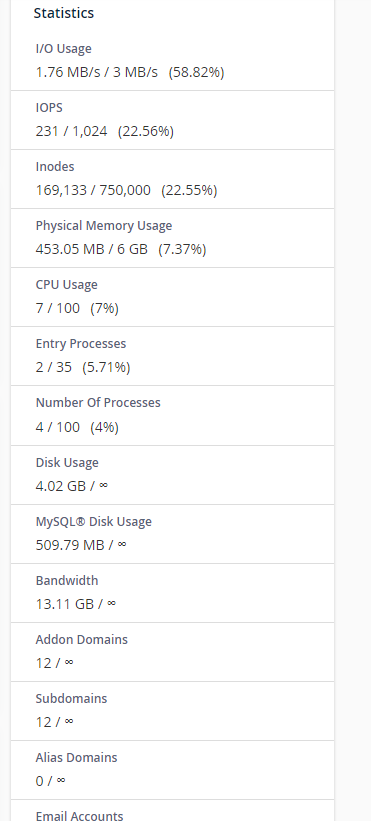This screenshot has width=371, height=821.
Task: Open the I/O Usage statistic
Action: point(63,49)
